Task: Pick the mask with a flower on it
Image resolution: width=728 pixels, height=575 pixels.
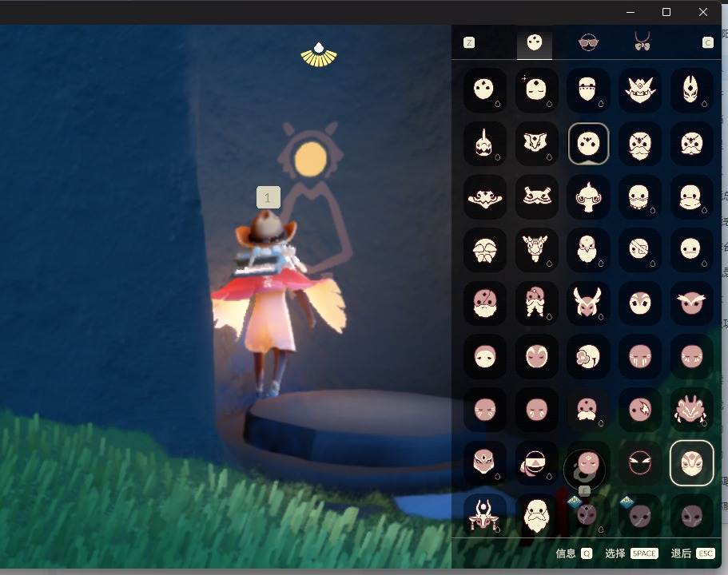Action: tap(588, 356)
